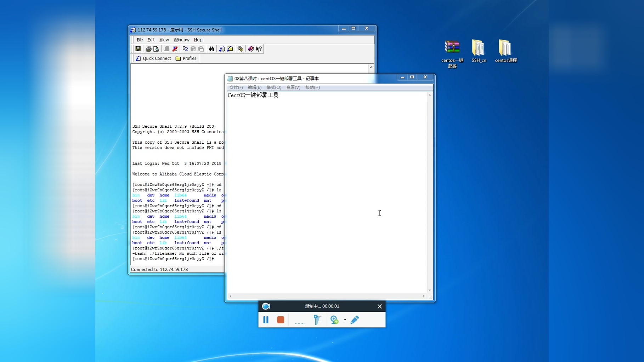Select the centos课程 folder on desktop
This screenshot has width=644, height=362.
coord(505,51)
